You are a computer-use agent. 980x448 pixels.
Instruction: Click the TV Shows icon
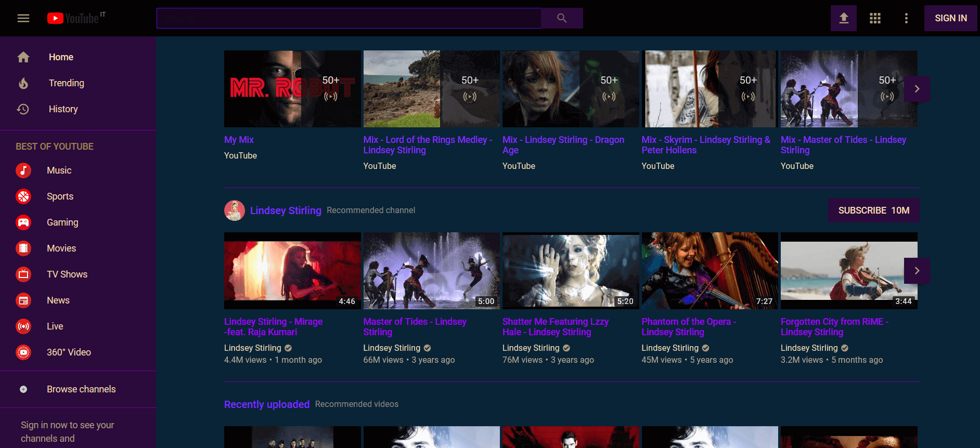(23, 274)
